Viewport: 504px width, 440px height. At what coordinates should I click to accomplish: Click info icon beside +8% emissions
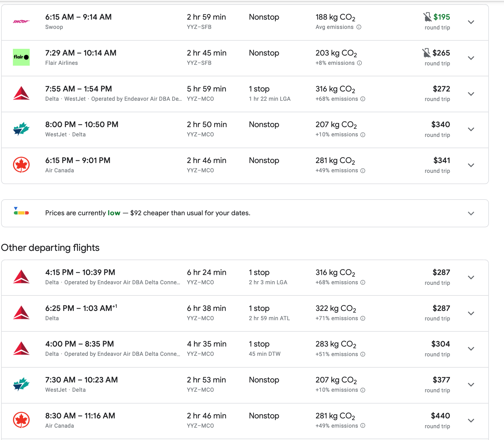coord(360,63)
